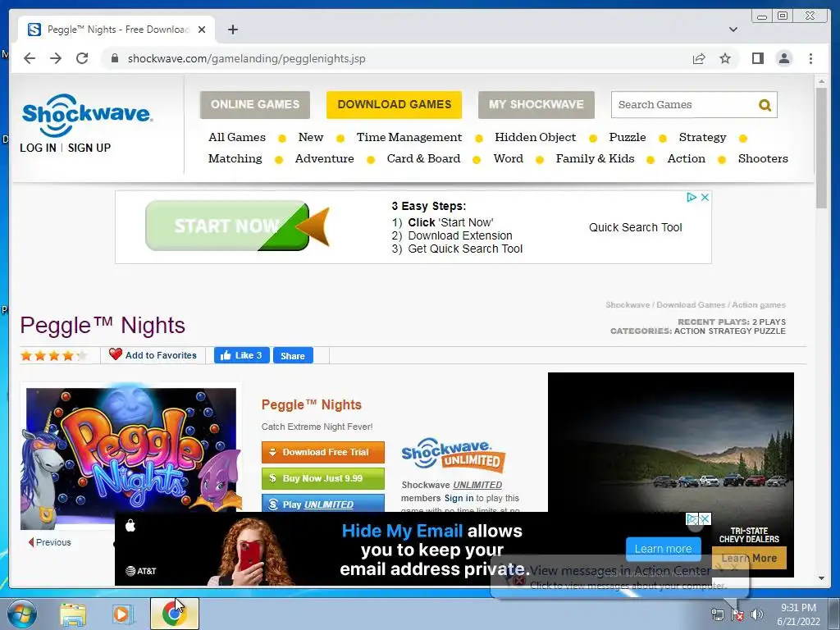Click the START NOW ad button
Screen dimensions: 840x630
227,226
